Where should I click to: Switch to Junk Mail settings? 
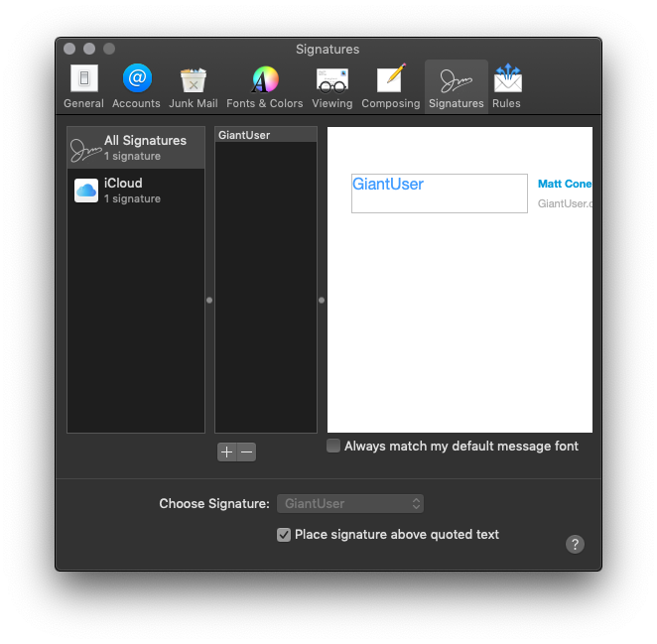(193, 86)
